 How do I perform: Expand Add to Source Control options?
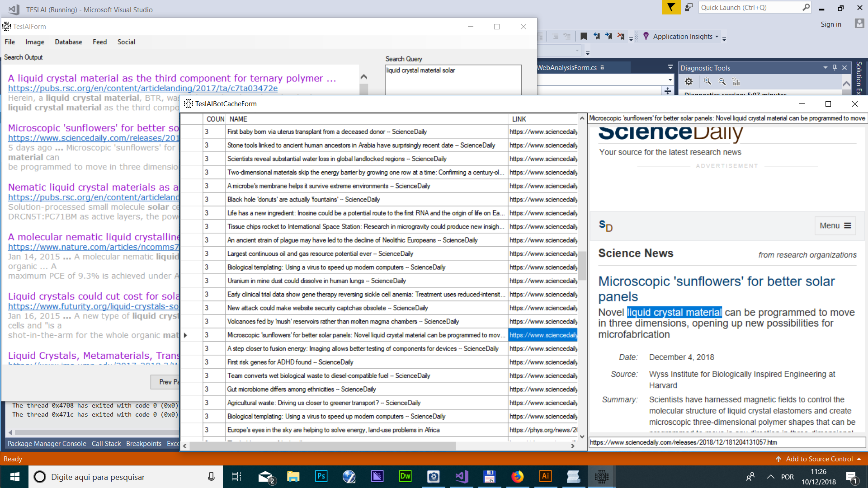[859, 459]
